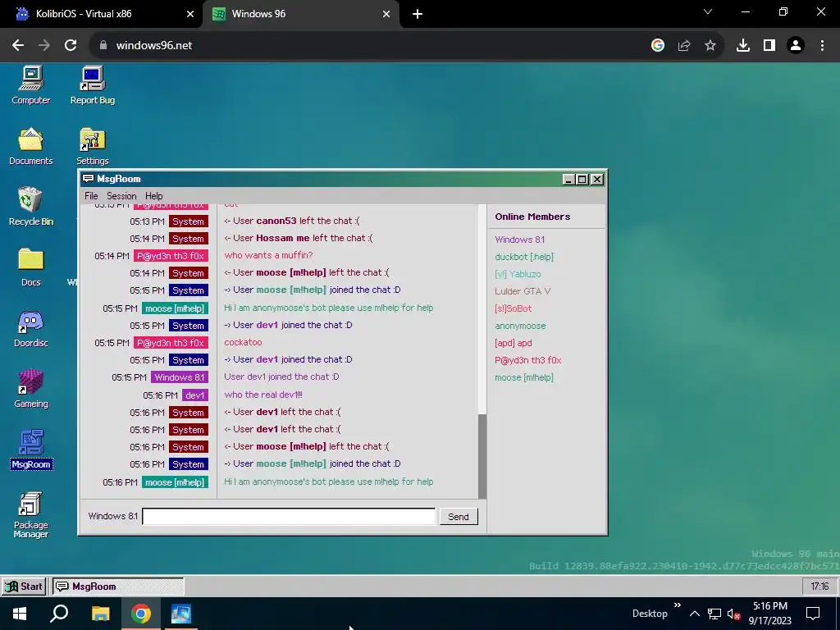Open the browser three-dot menu

[x=822, y=45]
